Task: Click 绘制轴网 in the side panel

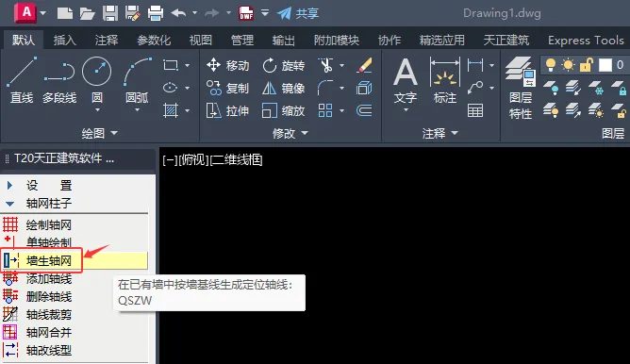Action: pyautogui.click(x=49, y=224)
